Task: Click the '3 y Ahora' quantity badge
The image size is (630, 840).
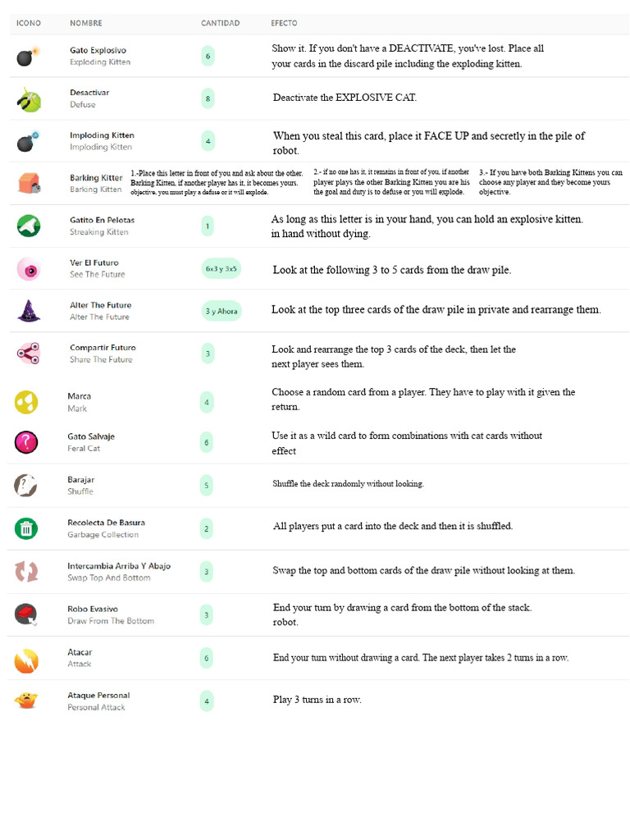Action: (221, 311)
